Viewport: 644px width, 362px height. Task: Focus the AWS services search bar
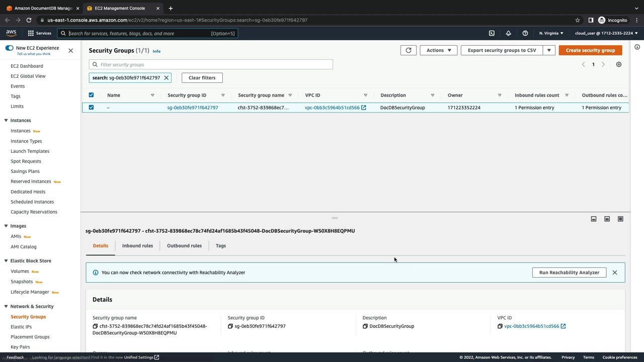147,33
